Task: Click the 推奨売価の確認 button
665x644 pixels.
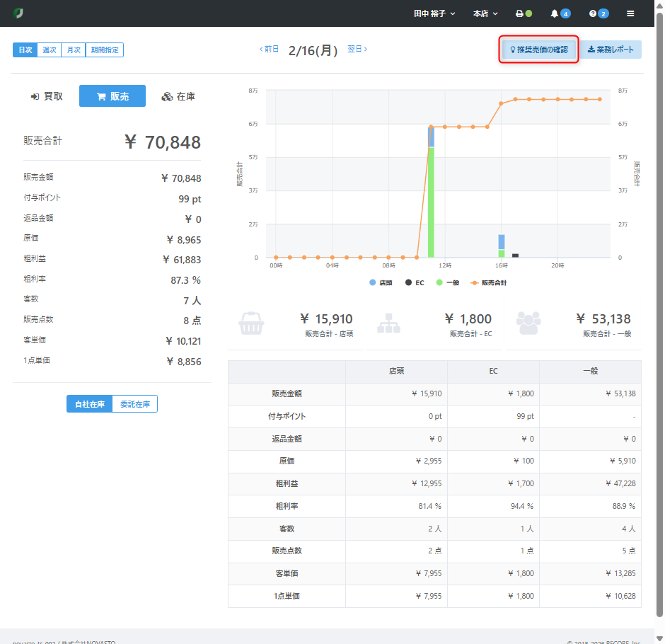Action: [539, 50]
